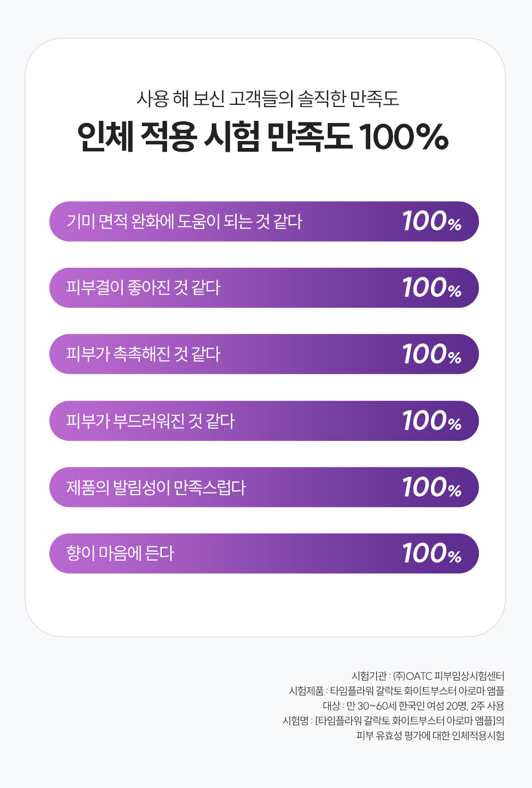The height and width of the screenshot is (788, 532).
Task: Click 100% on the 발림성 bar
Action: [431, 487]
